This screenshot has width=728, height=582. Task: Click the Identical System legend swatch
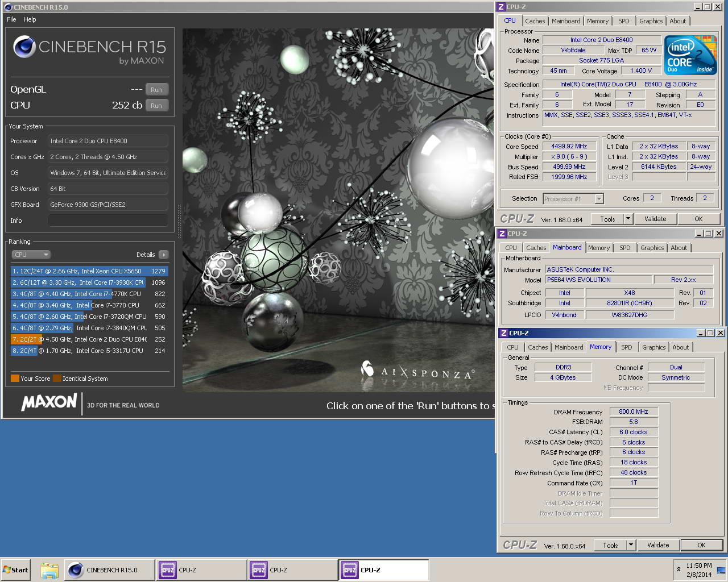coord(57,379)
